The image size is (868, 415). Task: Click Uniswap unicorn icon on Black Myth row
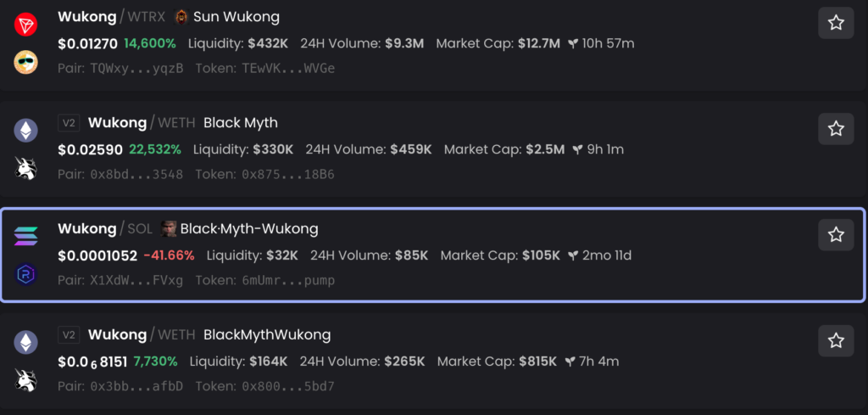pyautogui.click(x=25, y=168)
